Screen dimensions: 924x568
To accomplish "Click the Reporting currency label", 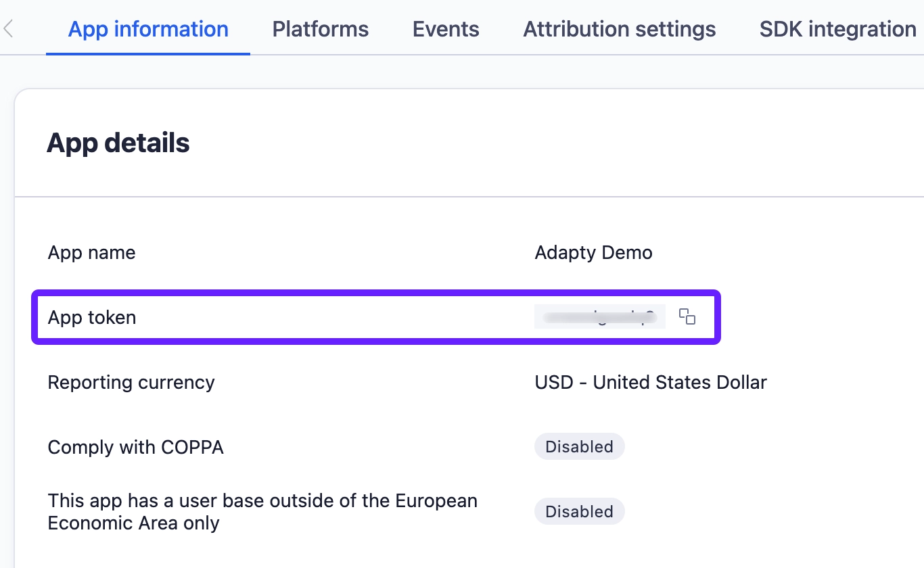I will (131, 382).
